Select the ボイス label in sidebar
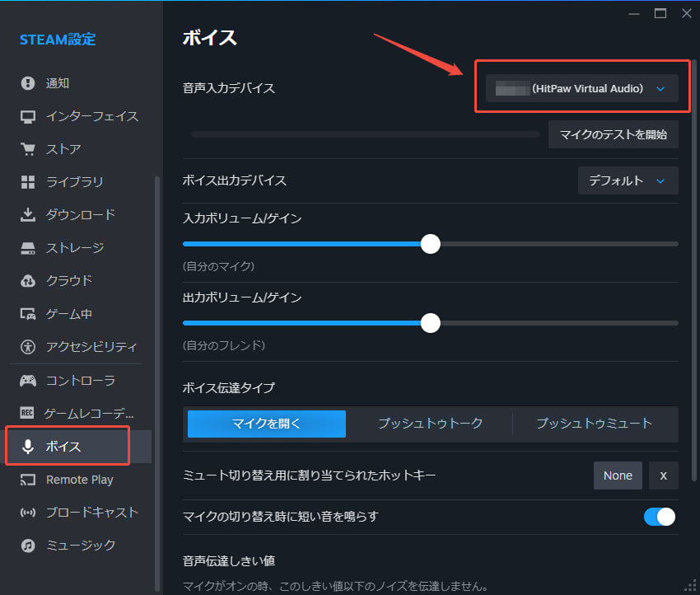Image resolution: width=700 pixels, height=595 pixels. (63, 447)
